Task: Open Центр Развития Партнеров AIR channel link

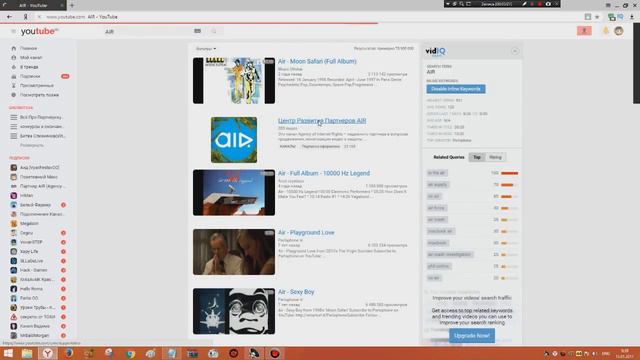Action: pos(322,121)
